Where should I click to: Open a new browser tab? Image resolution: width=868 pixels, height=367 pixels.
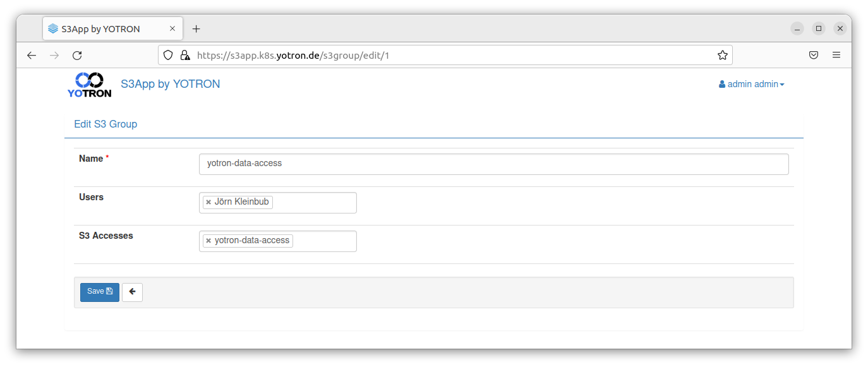pos(196,29)
